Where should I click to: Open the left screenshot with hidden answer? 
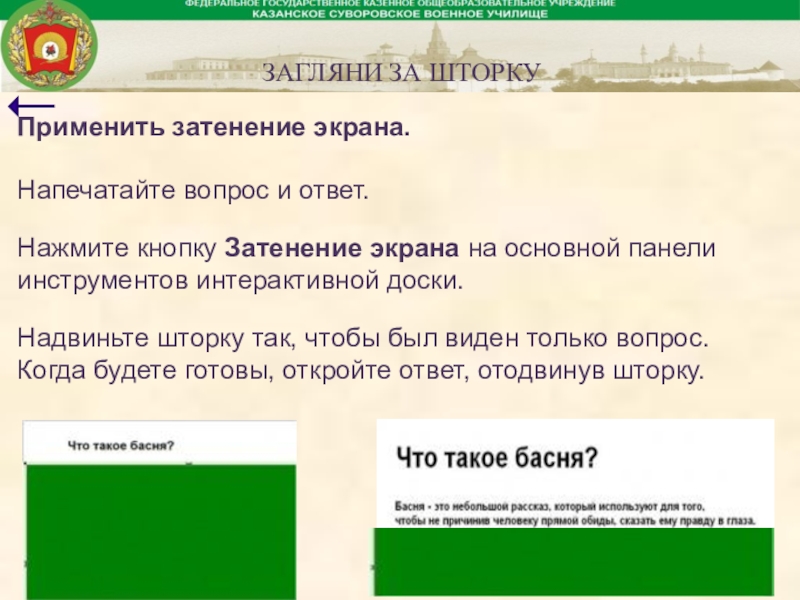point(160,510)
